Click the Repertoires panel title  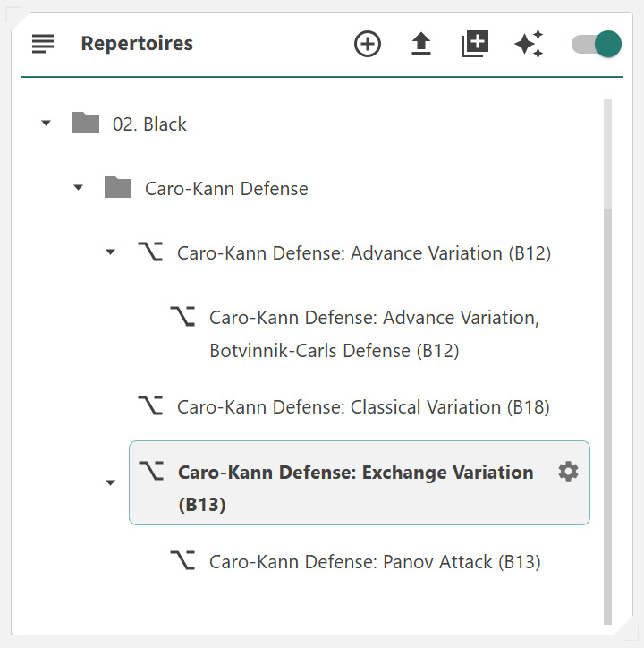pyautogui.click(x=137, y=44)
